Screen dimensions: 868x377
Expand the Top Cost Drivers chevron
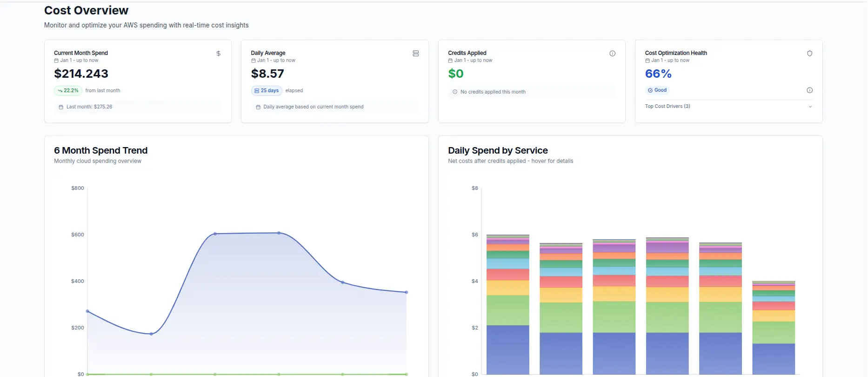[x=810, y=107]
